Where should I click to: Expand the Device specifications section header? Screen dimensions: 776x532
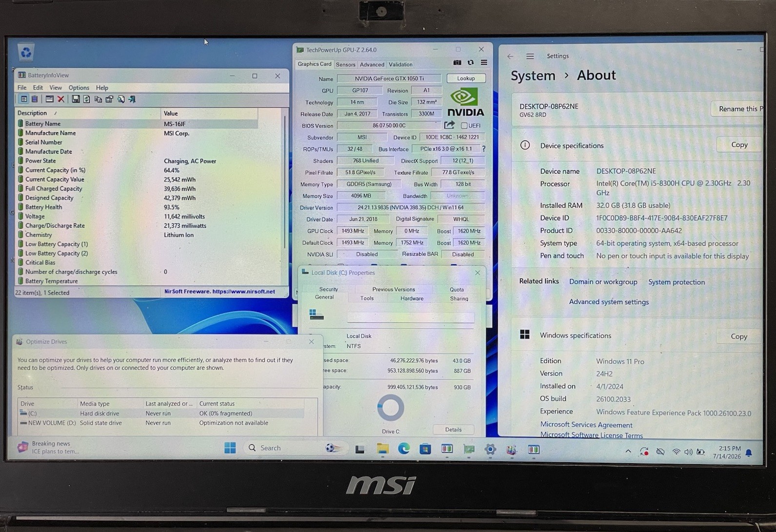[x=572, y=145]
